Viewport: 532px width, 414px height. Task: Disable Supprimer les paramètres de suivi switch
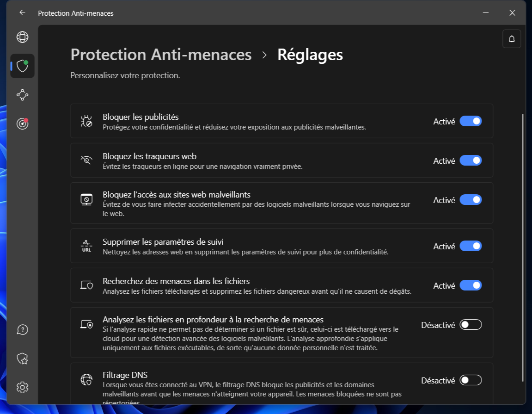click(x=471, y=246)
